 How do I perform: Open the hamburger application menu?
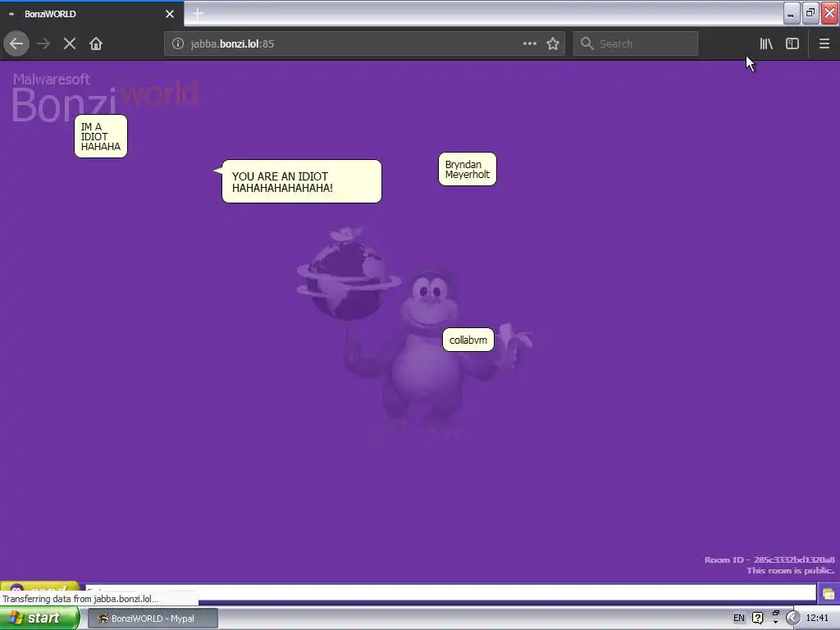[x=824, y=43]
